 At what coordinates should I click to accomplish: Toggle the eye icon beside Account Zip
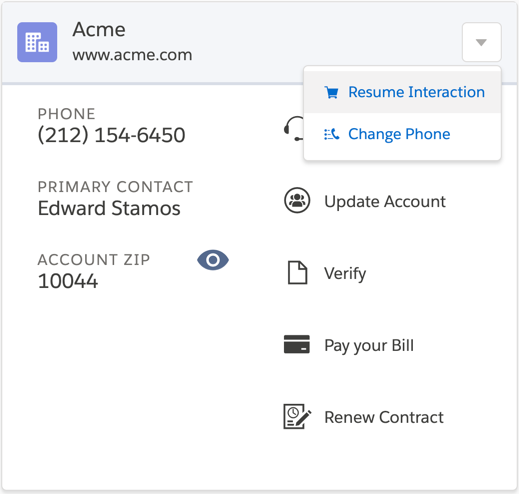click(213, 260)
